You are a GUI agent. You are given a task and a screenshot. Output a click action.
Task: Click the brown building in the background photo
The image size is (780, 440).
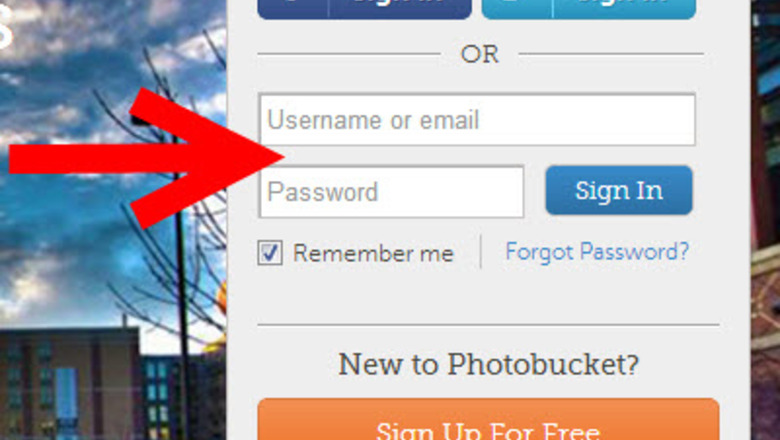pos(70,384)
